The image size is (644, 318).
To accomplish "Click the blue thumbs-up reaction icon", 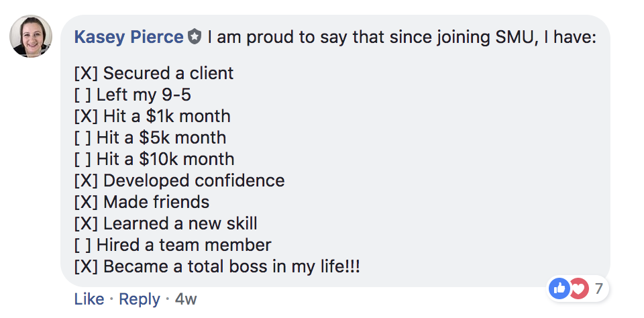I will pyautogui.click(x=559, y=289).
